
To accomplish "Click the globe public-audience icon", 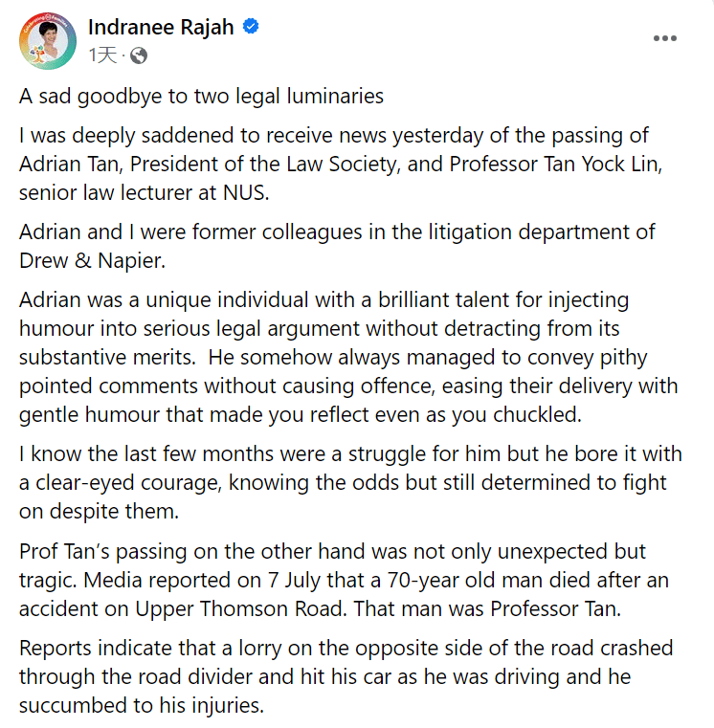I will (x=139, y=55).
